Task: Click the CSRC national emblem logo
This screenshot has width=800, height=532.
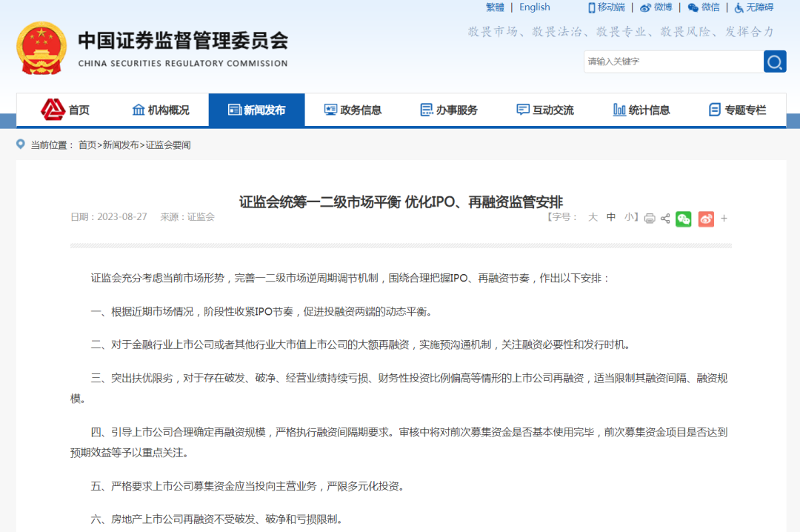Action: tap(41, 48)
